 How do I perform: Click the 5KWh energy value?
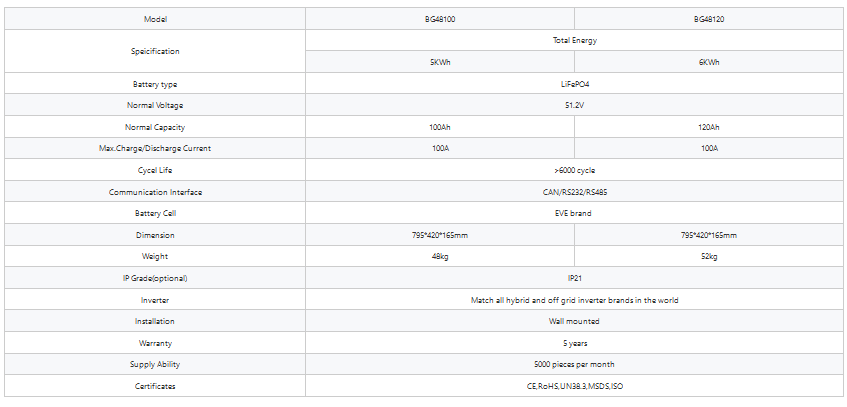[x=439, y=62]
